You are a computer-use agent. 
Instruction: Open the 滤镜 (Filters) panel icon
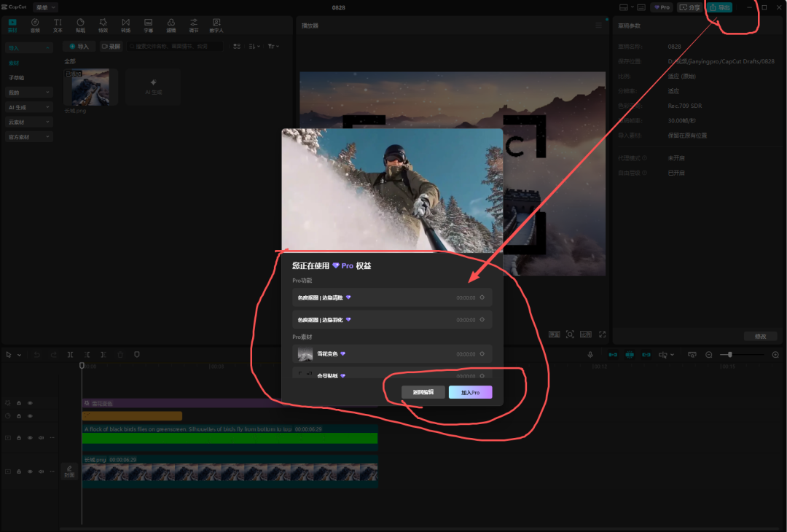point(171,26)
